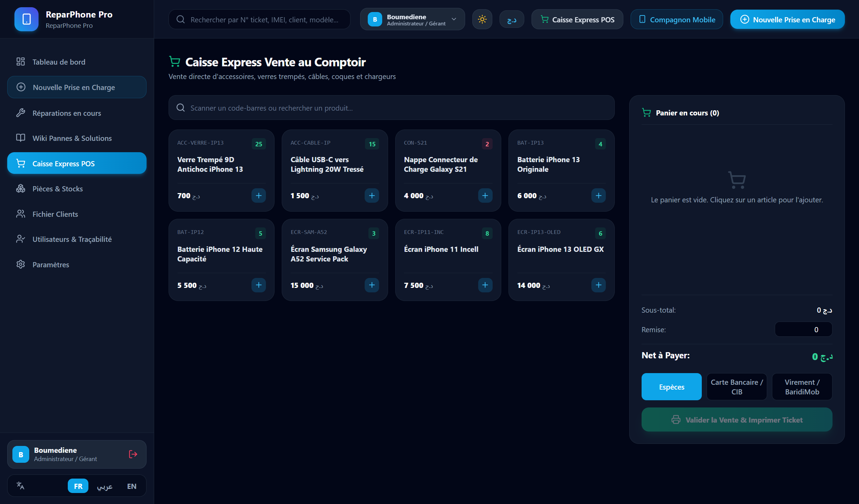This screenshot has width=859, height=504.
Task: Open Nouvelle Prise en Charge in sidebar
Action: click(x=77, y=87)
